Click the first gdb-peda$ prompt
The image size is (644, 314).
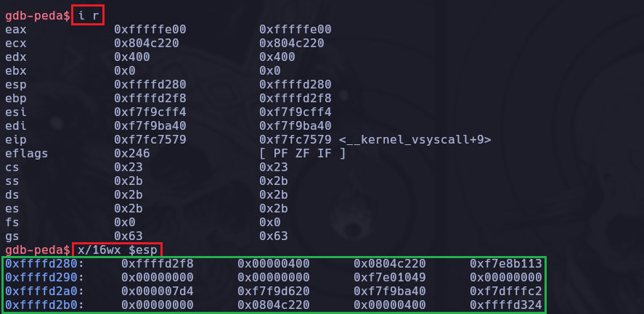coord(36,15)
